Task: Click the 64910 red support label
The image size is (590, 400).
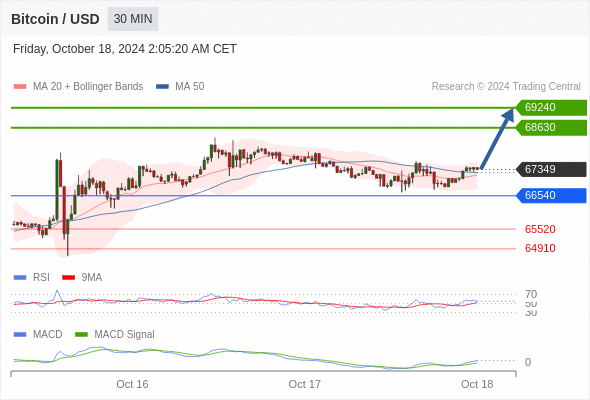Action: (x=540, y=248)
